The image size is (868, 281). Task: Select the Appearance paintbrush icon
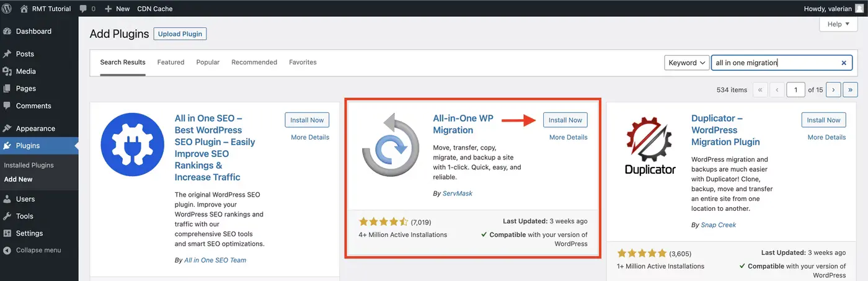pyautogui.click(x=7, y=128)
